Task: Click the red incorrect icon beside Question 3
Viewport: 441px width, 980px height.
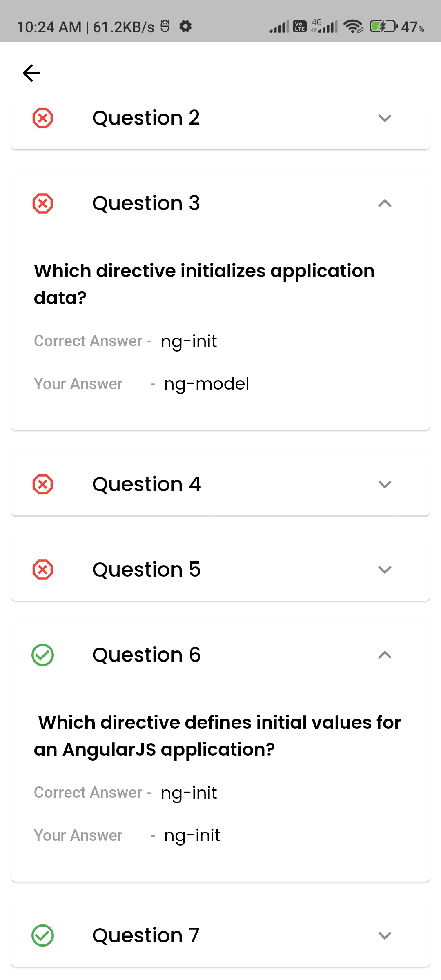Action: click(42, 203)
